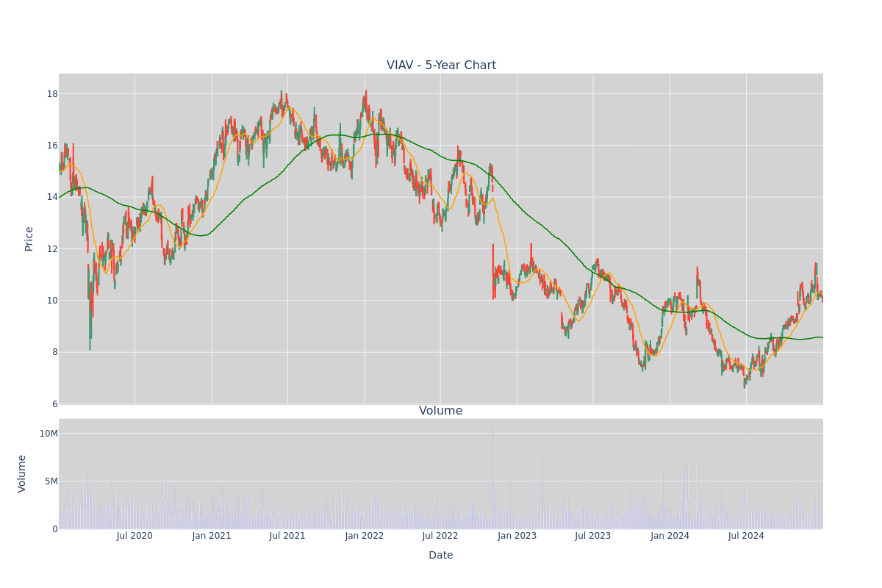Click the volume tick label "5M"

51,481
